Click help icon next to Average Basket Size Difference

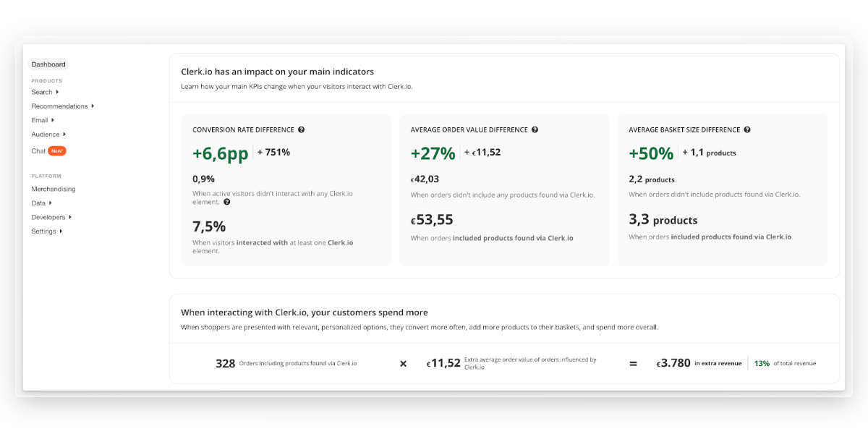click(747, 130)
